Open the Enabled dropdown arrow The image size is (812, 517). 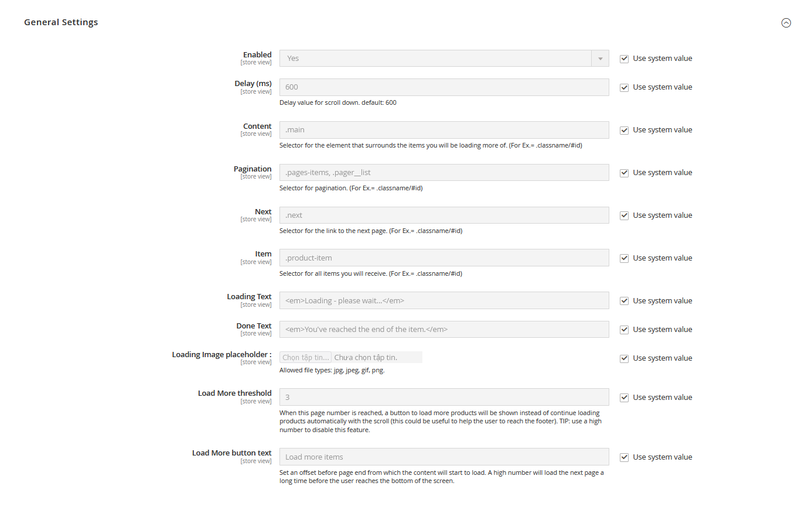(x=600, y=59)
